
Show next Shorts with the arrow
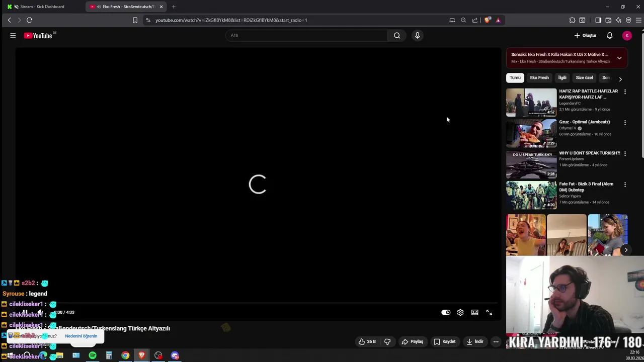[x=626, y=250]
